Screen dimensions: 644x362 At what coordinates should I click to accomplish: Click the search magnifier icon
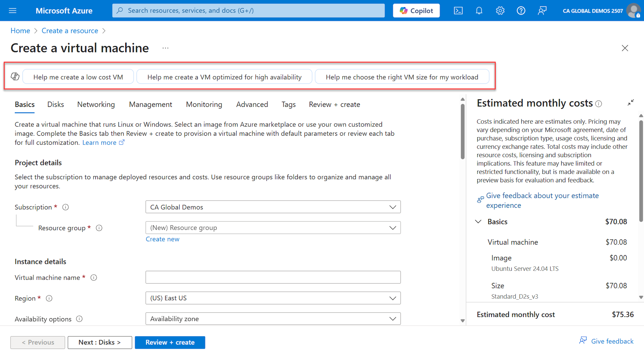point(120,11)
